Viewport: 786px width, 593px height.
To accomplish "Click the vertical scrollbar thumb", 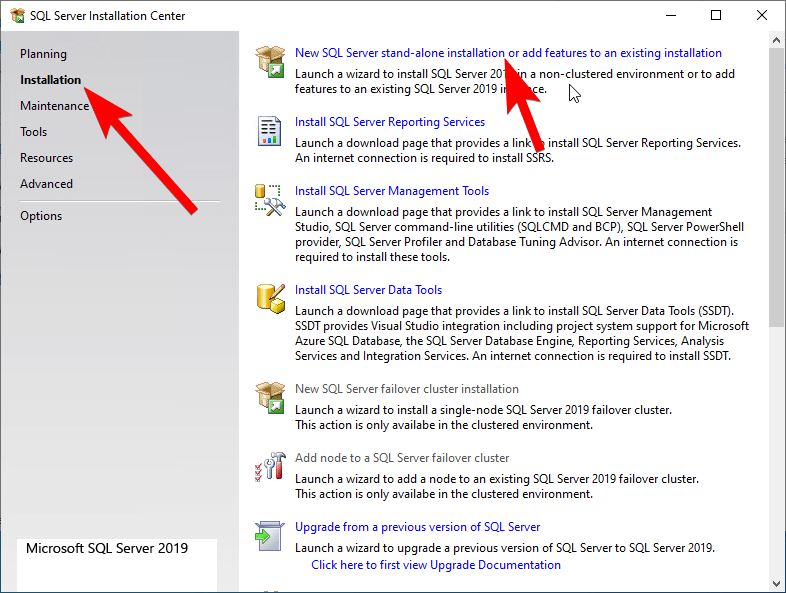I will (x=776, y=188).
